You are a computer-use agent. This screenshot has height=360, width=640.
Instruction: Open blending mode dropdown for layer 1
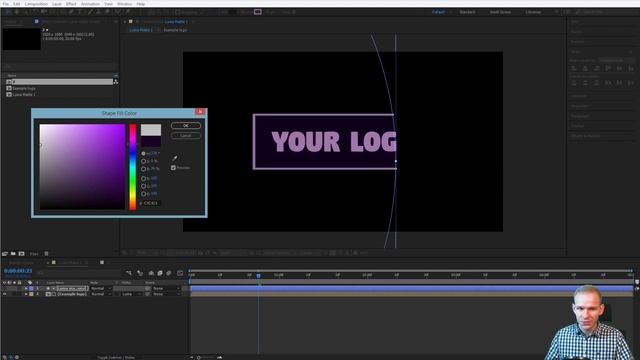click(101, 288)
